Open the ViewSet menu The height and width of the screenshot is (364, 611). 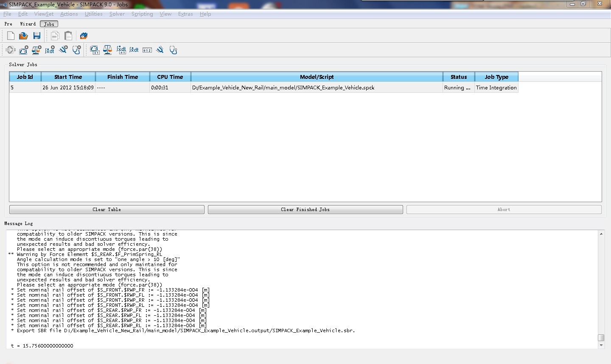pyautogui.click(x=44, y=14)
